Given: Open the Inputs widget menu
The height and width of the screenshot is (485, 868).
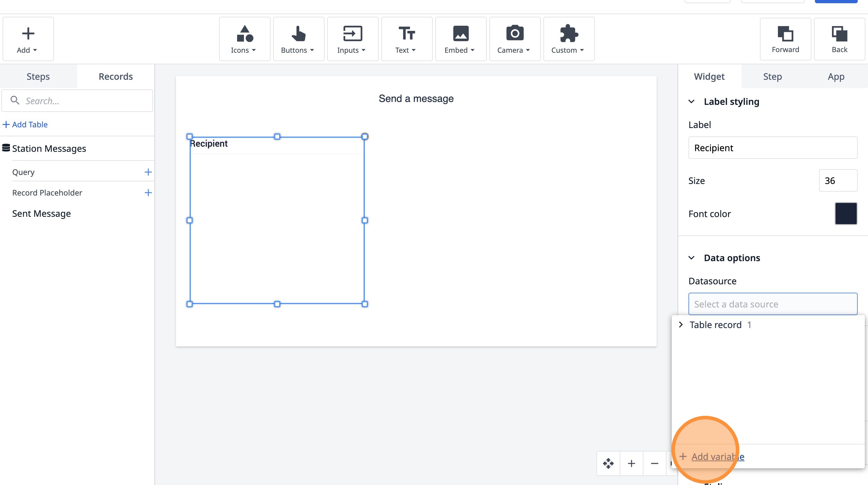Looking at the screenshot, I should point(352,39).
